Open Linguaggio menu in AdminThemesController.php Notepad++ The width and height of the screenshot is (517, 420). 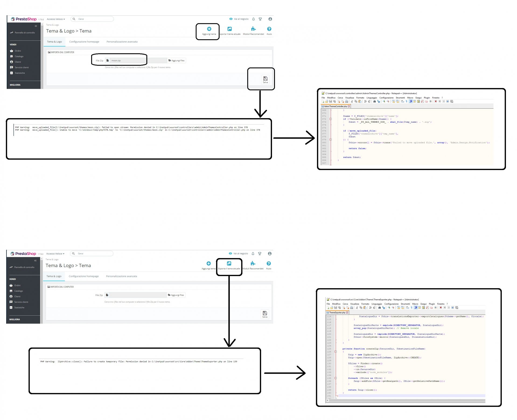[x=372, y=98]
